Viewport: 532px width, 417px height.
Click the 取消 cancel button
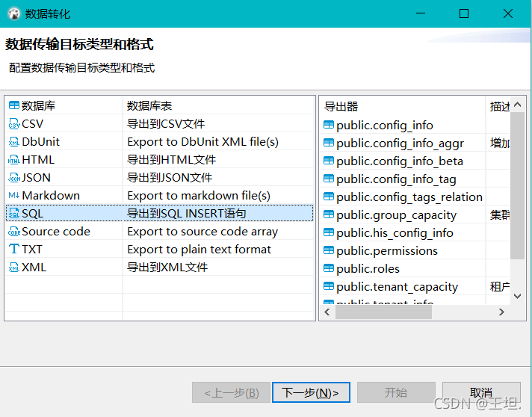click(x=481, y=392)
